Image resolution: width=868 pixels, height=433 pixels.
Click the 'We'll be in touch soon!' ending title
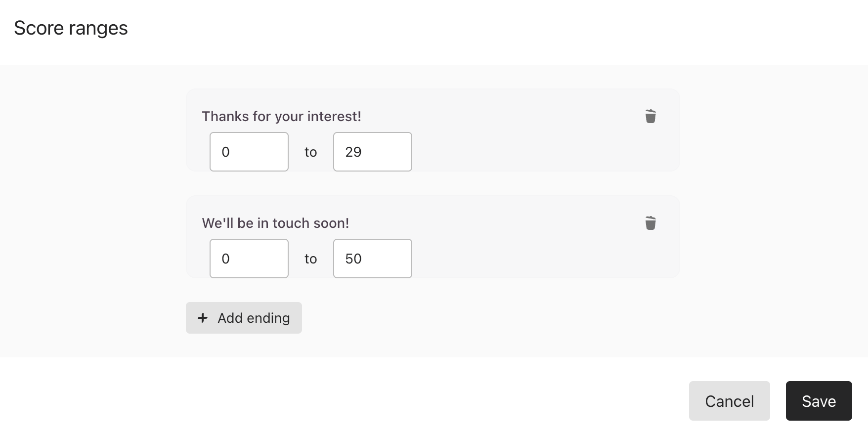275,223
